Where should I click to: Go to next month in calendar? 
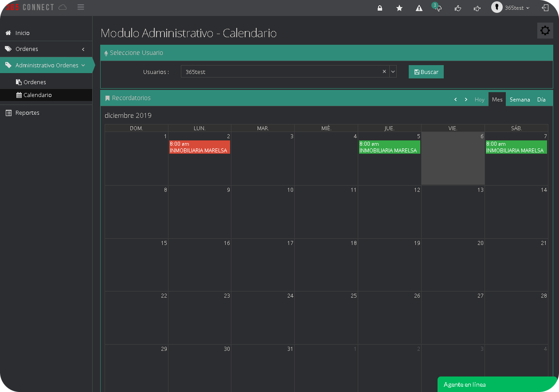point(466,100)
